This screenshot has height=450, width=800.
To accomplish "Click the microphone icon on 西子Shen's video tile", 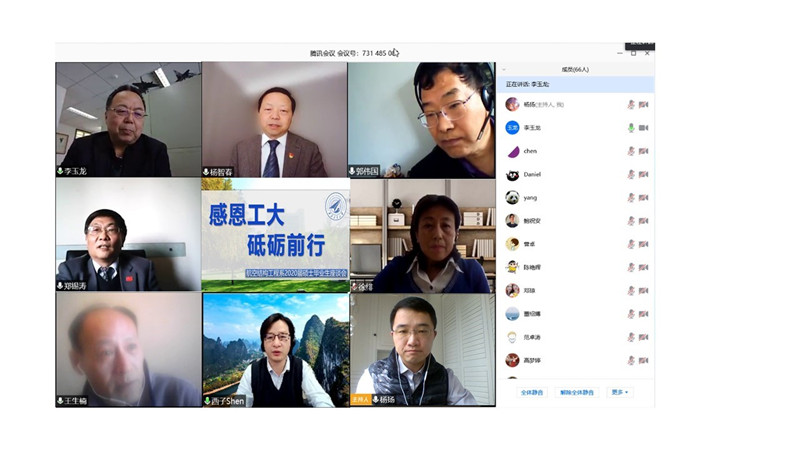I will [x=207, y=401].
